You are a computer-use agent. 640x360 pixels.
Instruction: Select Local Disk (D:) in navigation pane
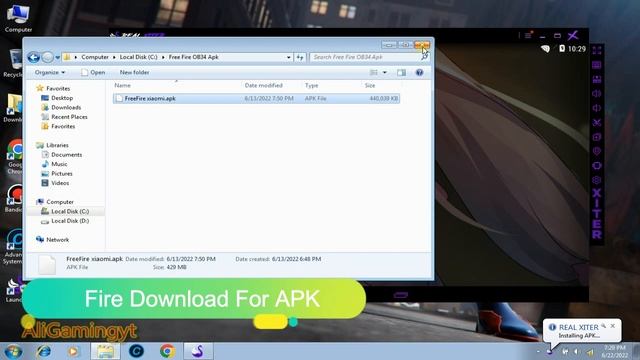pyautogui.click(x=70, y=221)
